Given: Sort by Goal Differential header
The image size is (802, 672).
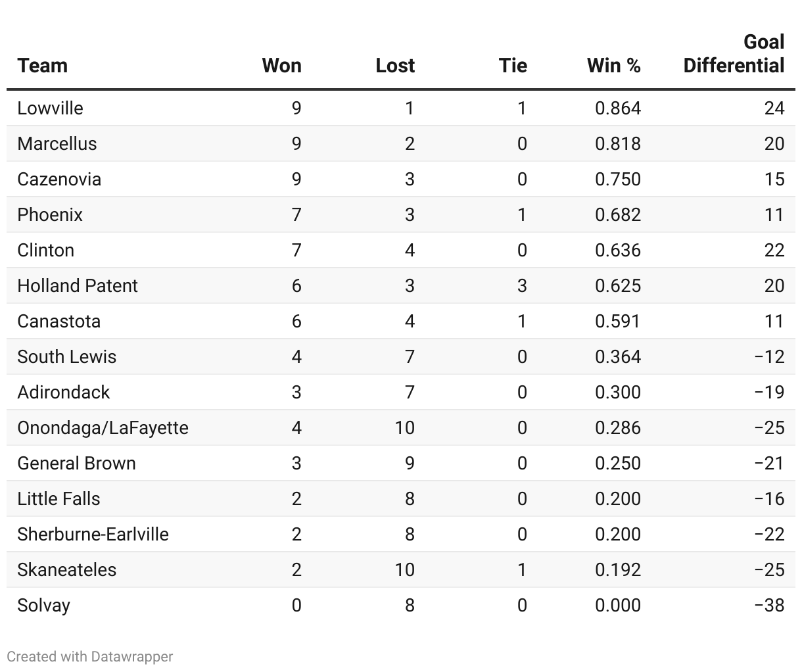Looking at the screenshot, I should (734, 54).
